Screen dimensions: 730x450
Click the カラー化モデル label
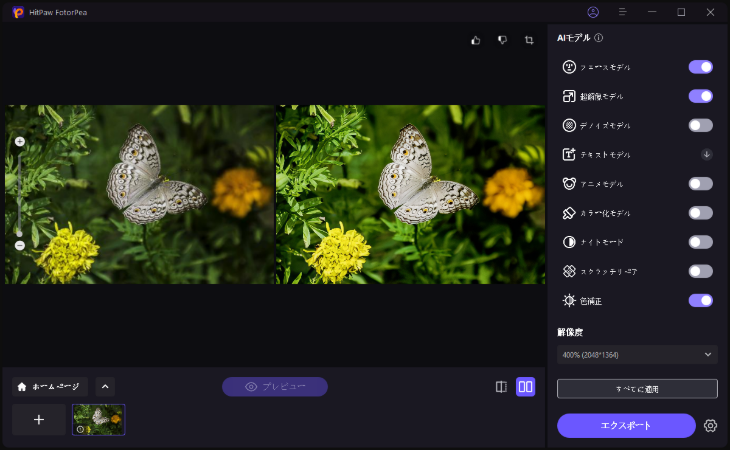pos(605,214)
